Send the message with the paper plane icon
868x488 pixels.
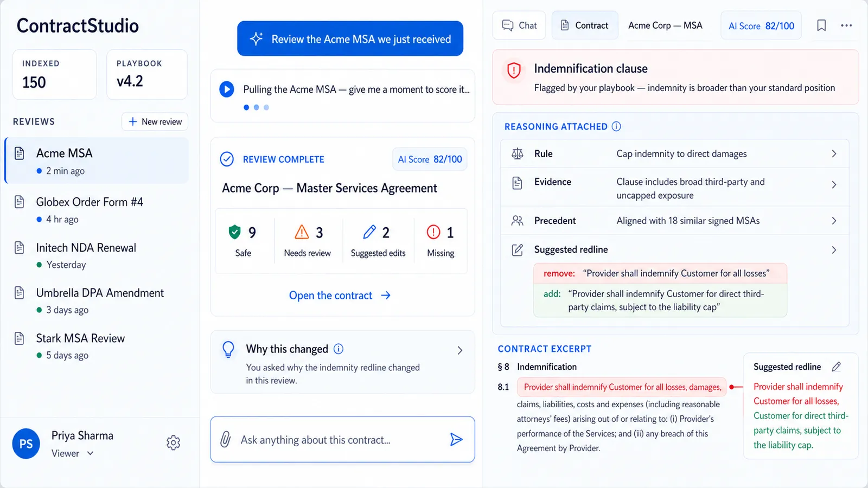coord(456,440)
